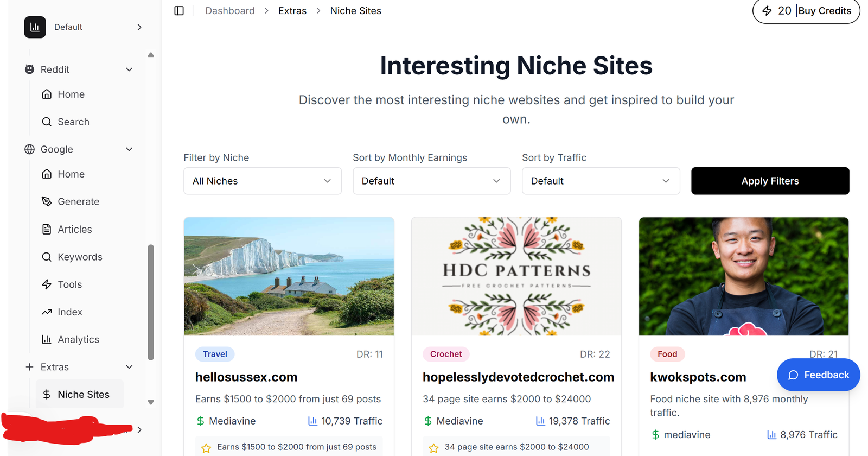Click the Dashboard breadcrumb link

[230, 11]
